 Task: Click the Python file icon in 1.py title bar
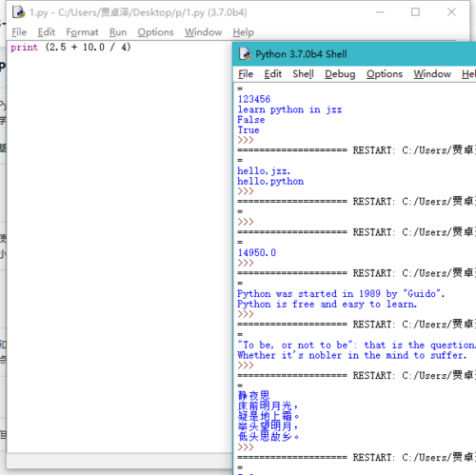coord(18,12)
